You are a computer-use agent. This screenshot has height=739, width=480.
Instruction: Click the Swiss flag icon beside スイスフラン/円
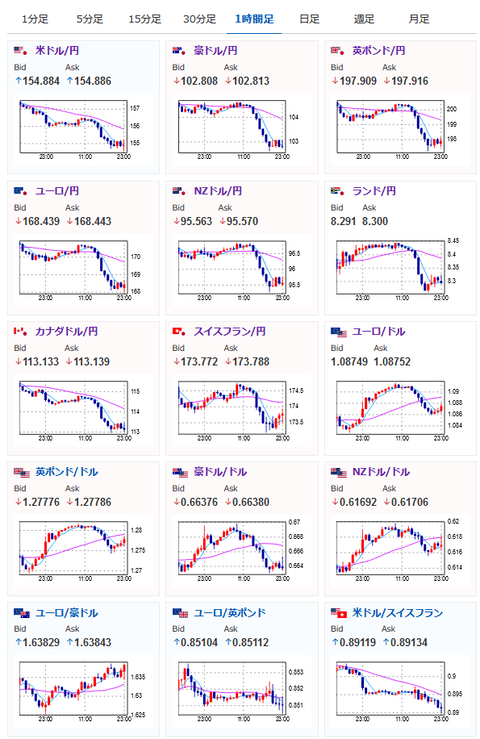(179, 331)
